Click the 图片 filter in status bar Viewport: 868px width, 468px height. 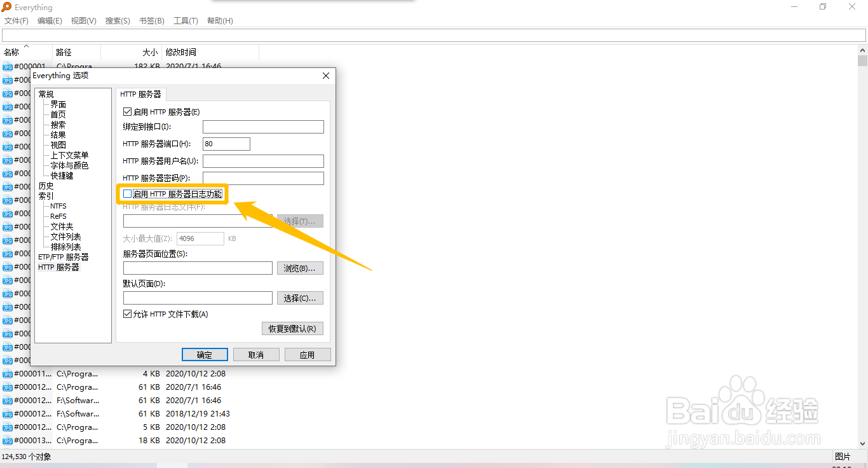coord(843,457)
